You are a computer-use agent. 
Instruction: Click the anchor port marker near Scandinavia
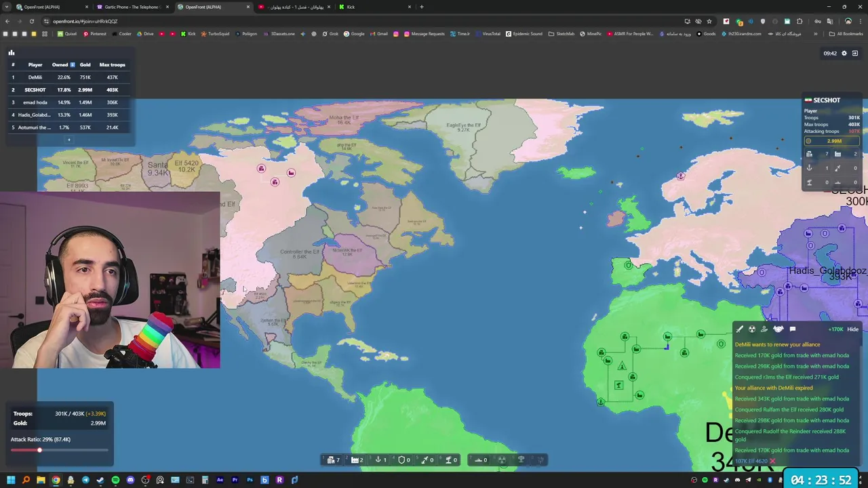click(680, 176)
